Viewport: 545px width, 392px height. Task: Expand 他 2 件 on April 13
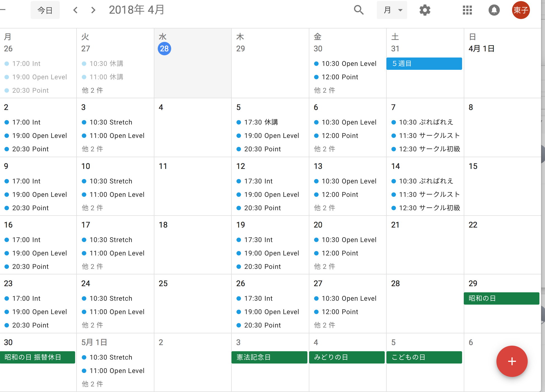pos(324,208)
